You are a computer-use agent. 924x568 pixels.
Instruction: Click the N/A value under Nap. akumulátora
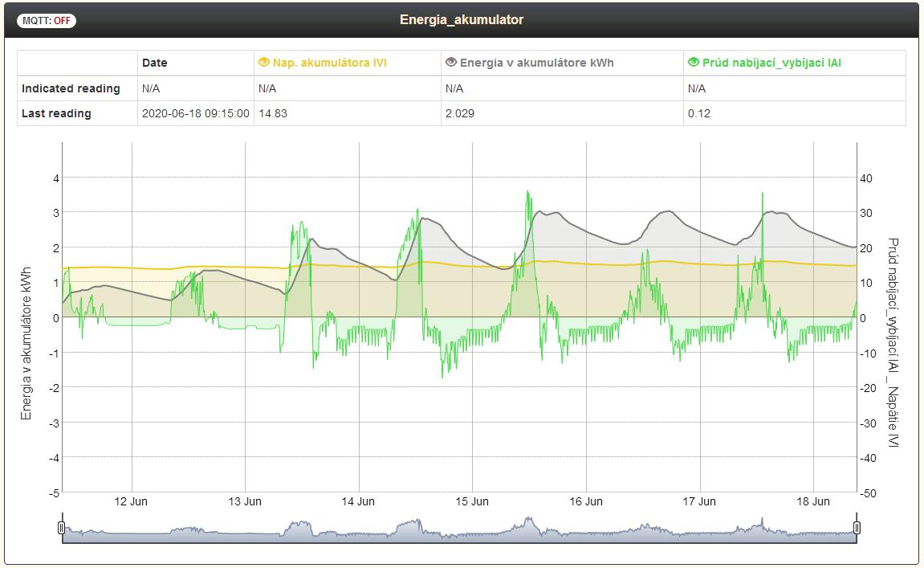(x=267, y=88)
